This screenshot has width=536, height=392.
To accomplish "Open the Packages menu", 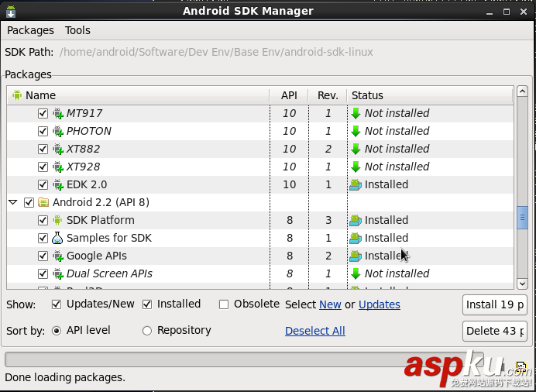I will click(30, 30).
